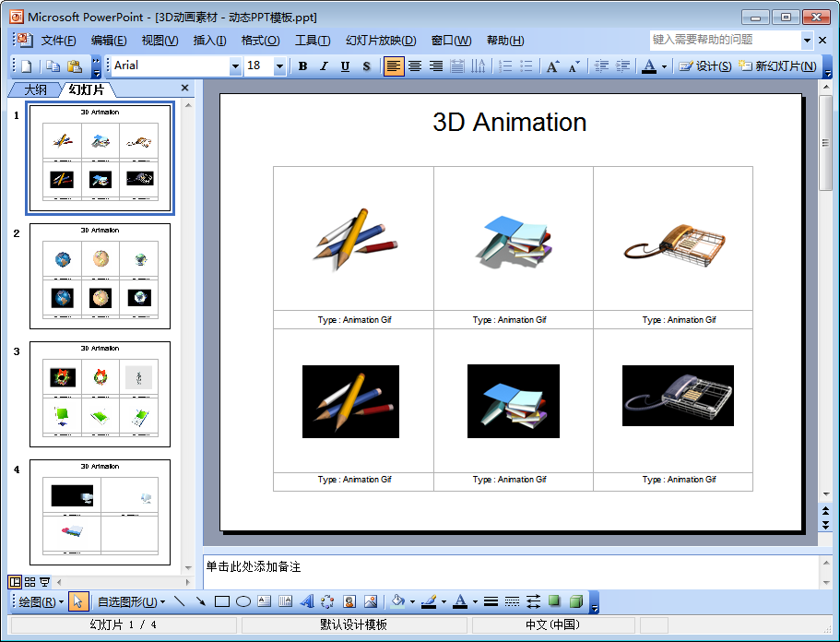Open the fill color dropdown arrow

pyautogui.click(x=412, y=601)
